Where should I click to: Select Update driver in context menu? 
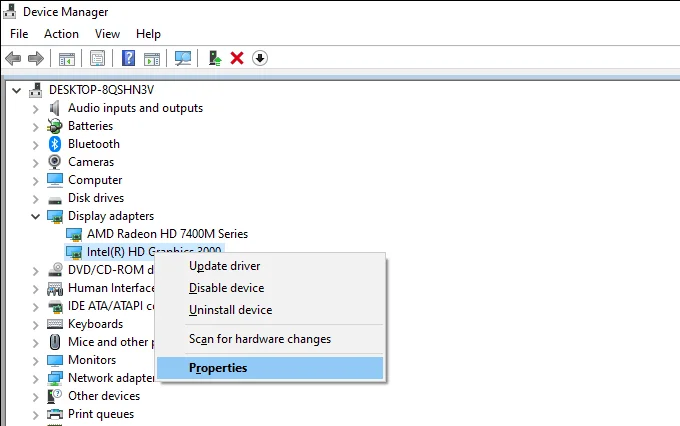[225, 266]
